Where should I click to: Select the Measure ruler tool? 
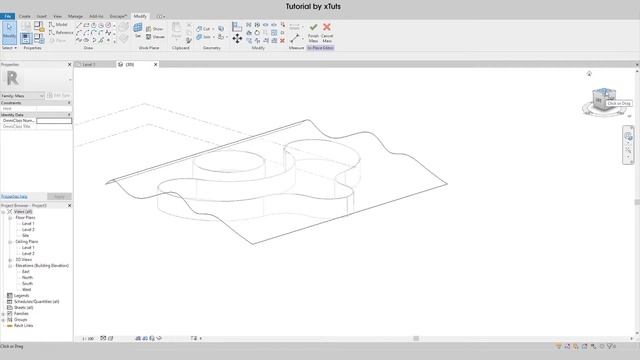(x=295, y=38)
